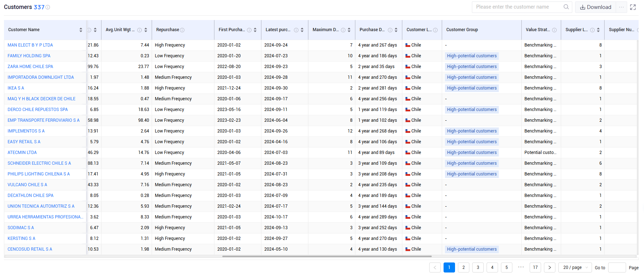
Task: Click First Purchase info icon
Action: click(249, 30)
